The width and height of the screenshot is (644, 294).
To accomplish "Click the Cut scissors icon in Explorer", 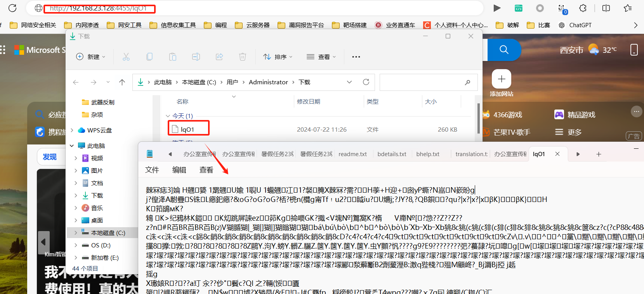I will point(126,57).
